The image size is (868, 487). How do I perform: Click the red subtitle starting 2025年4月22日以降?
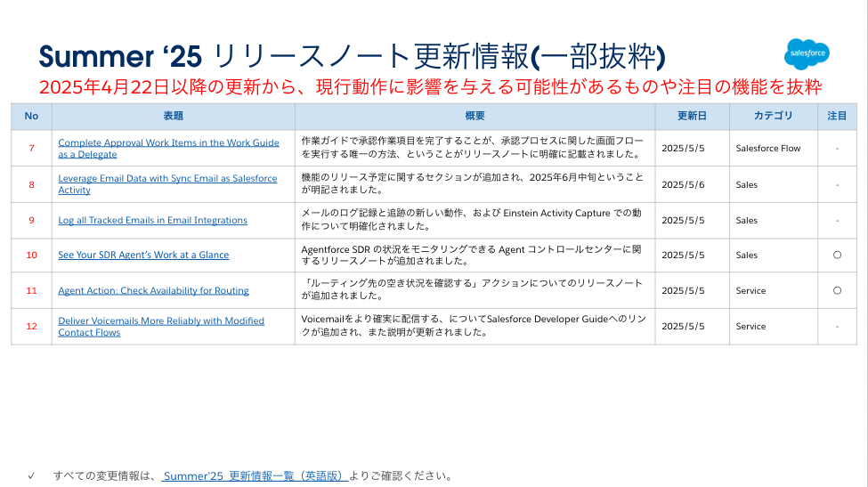(x=430, y=87)
